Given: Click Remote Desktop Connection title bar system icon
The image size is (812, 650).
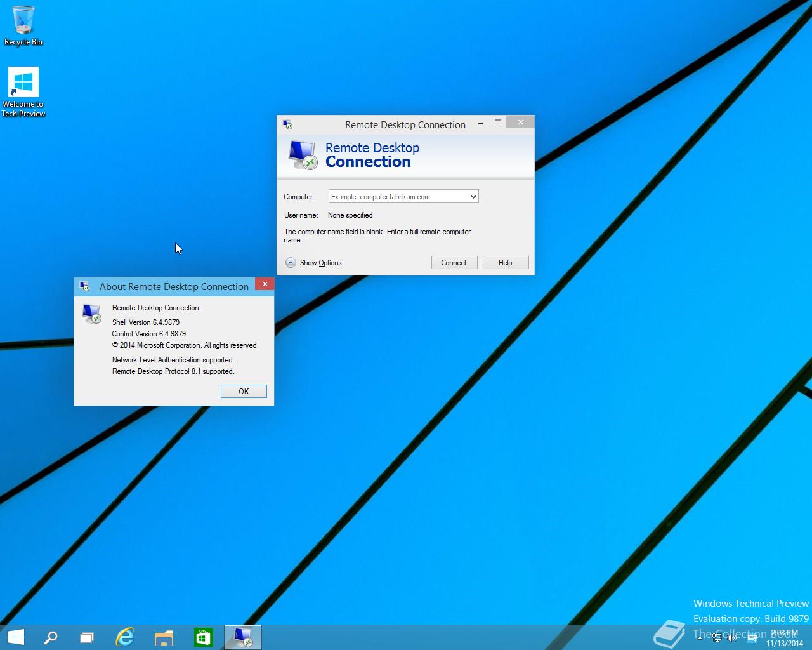Looking at the screenshot, I should 287,124.
